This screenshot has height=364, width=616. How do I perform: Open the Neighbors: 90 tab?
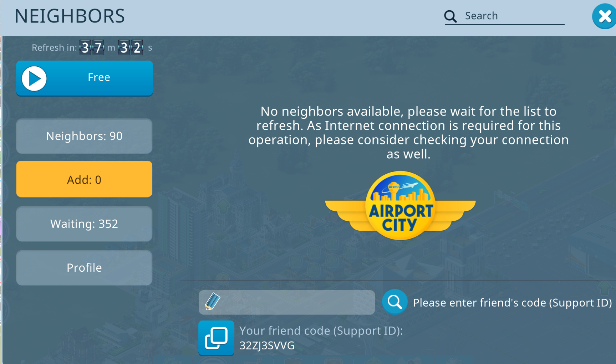point(84,136)
